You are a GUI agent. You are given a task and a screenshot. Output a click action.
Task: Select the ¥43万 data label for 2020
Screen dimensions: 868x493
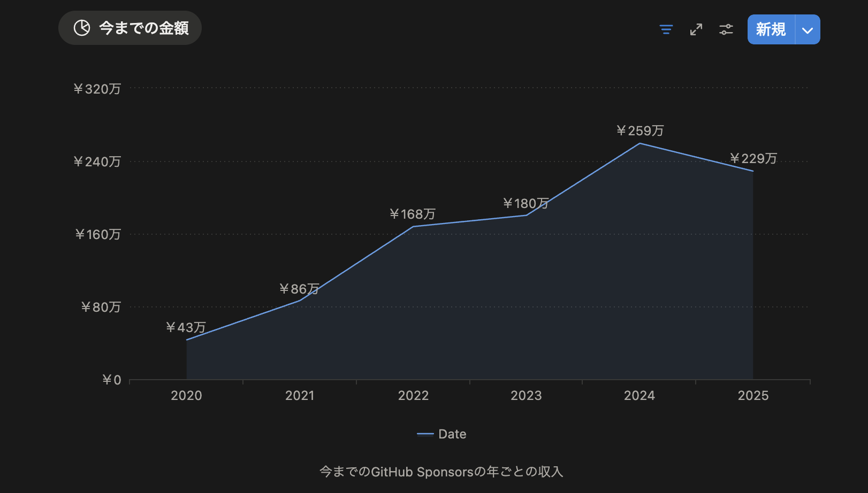tap(186, 327)
